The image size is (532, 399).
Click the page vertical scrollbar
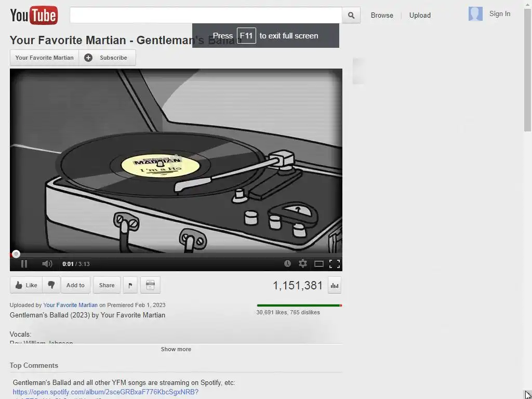(x=527, y=70)
